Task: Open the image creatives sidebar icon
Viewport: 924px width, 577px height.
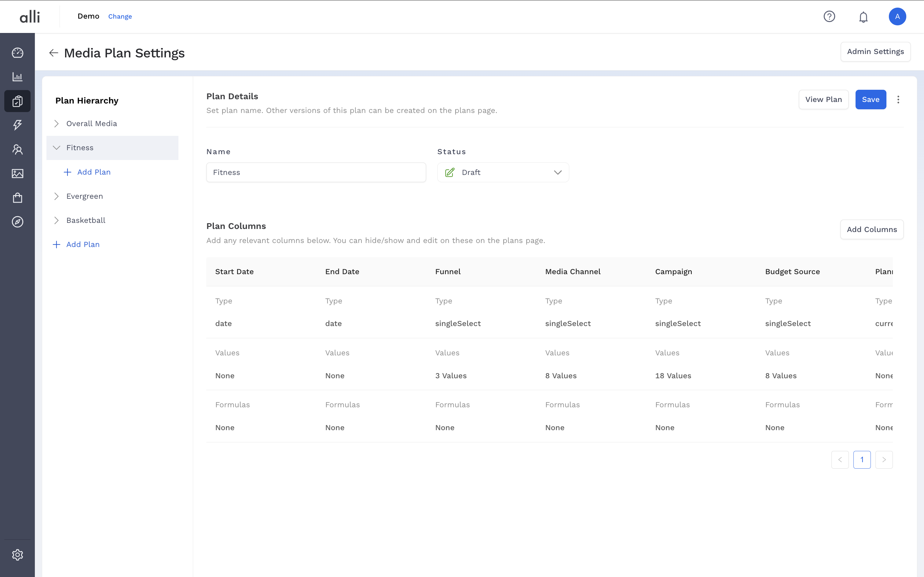Action: point(17,174)
